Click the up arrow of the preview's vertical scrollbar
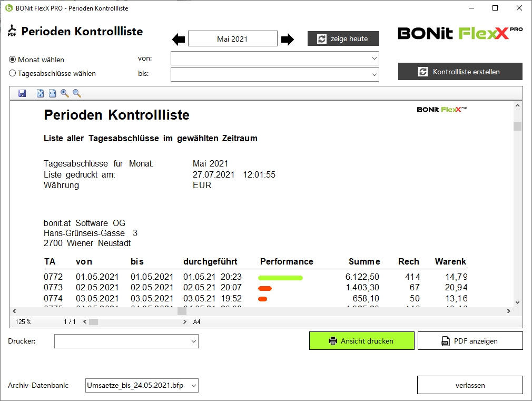Viewport: 532px width, 401px height. tap(517, 105)
